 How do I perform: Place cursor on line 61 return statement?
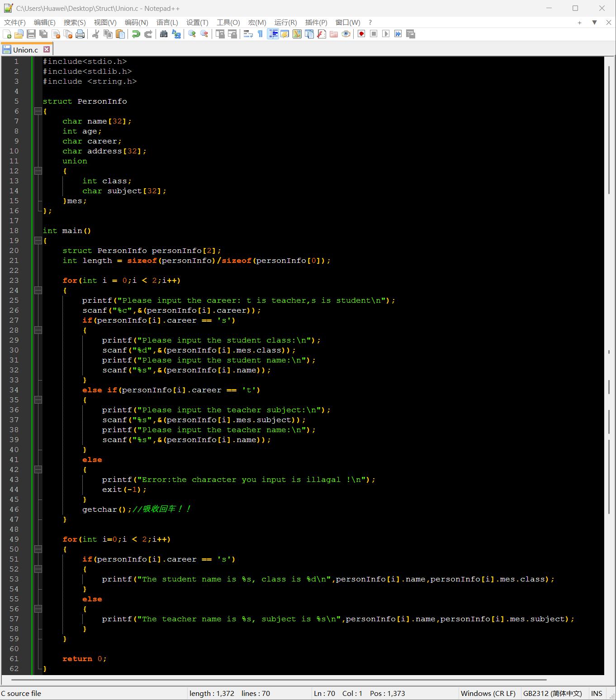click(85, 659)
